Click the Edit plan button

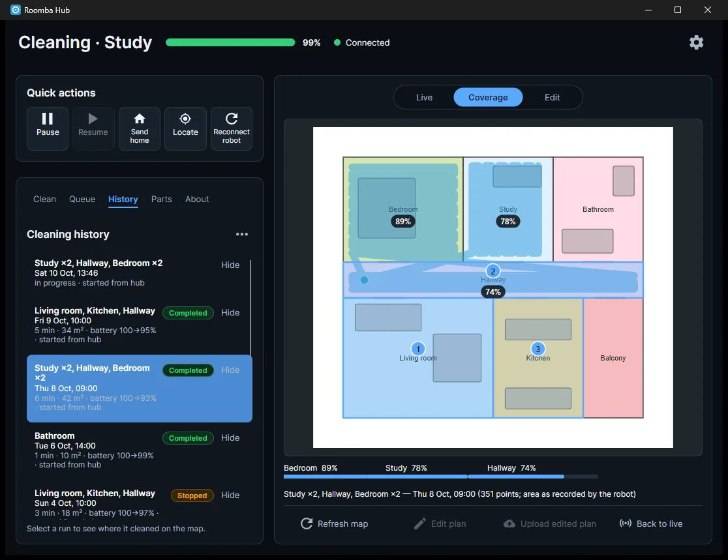point(440,523)
